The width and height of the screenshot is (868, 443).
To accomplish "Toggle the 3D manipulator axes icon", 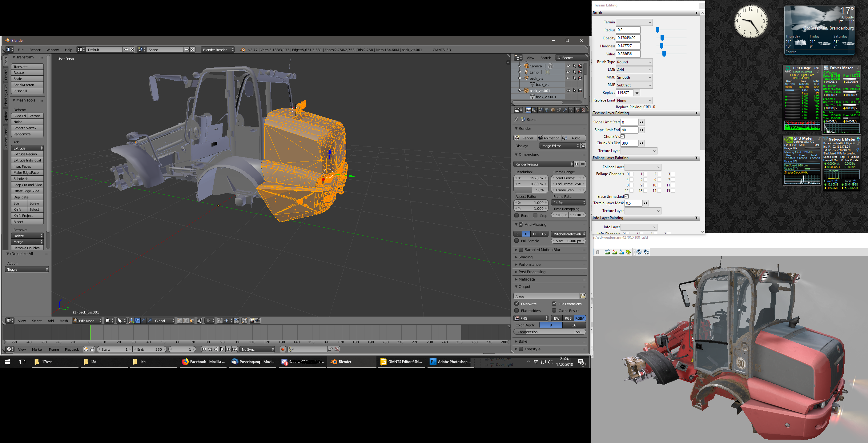I will click(131, 321).
